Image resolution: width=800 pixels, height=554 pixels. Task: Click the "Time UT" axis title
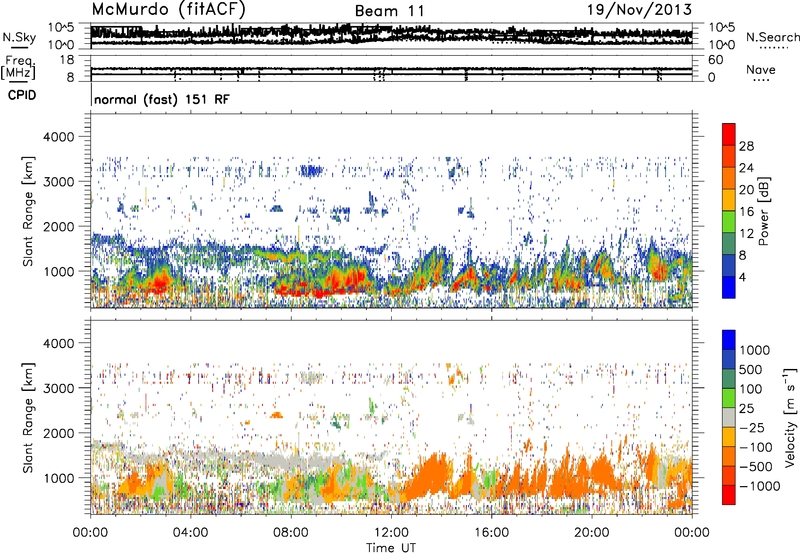391,548
